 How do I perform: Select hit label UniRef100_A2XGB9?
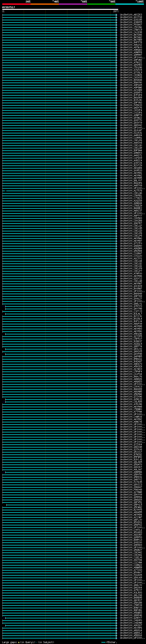pos(131,90)
